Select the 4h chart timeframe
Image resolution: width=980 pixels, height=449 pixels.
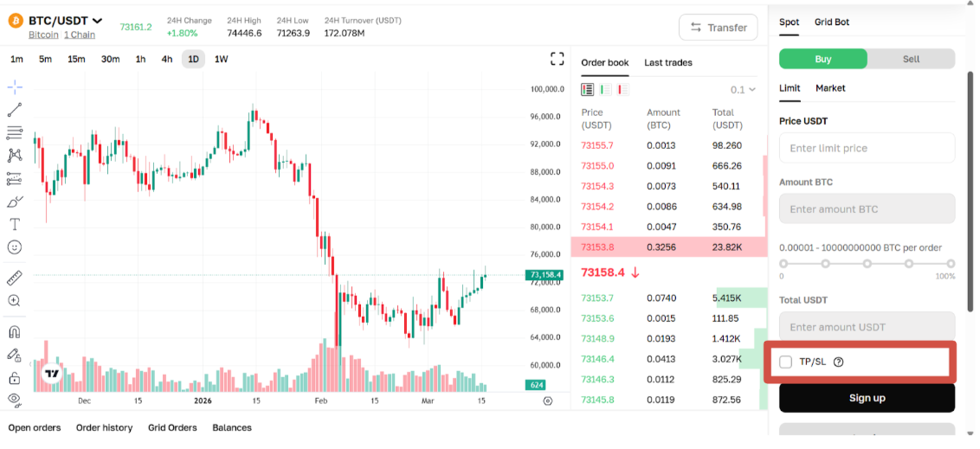pos(167,59)
